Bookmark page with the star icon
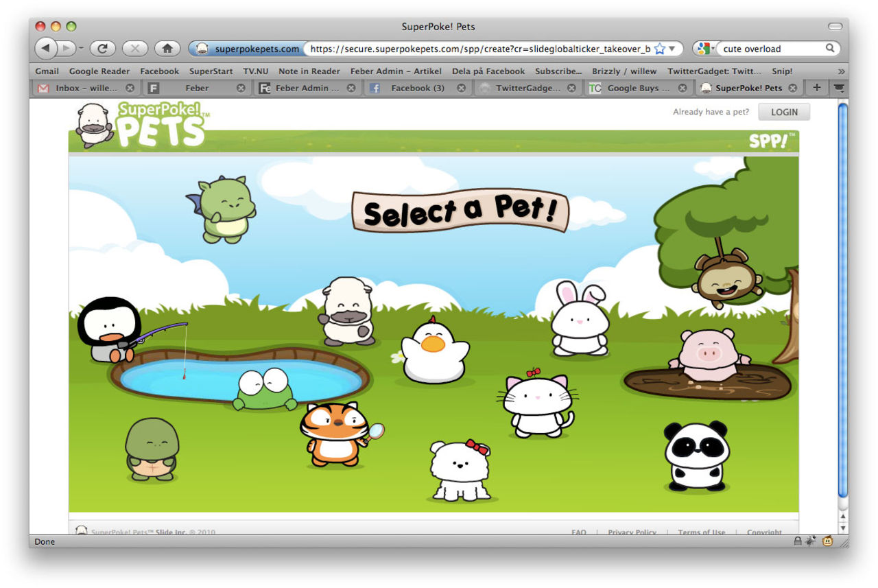 [x=659, y=49]
